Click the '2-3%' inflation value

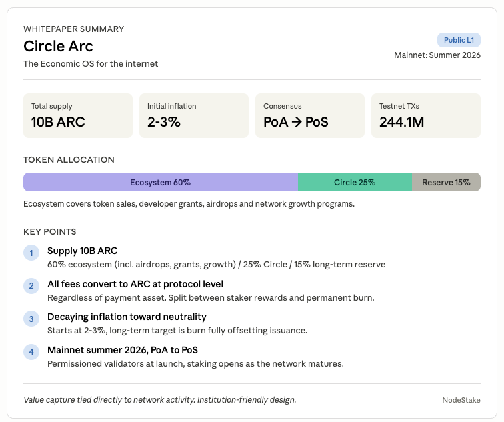click(x=163, y=122)
